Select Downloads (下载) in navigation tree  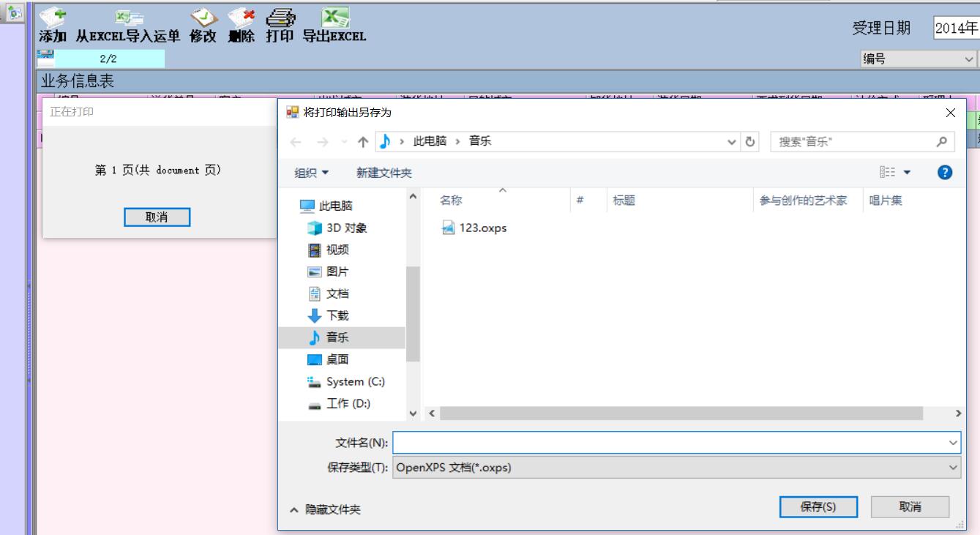(337, 315)
